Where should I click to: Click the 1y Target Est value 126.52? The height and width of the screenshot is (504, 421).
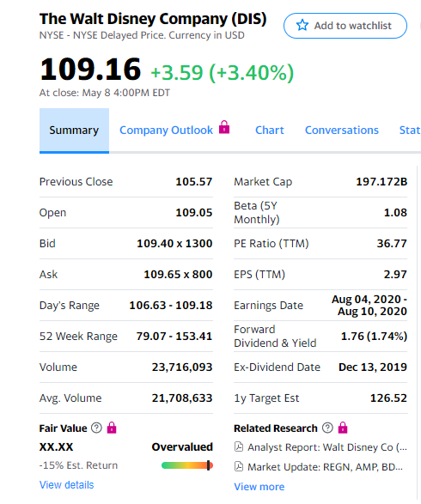point(388,398)
